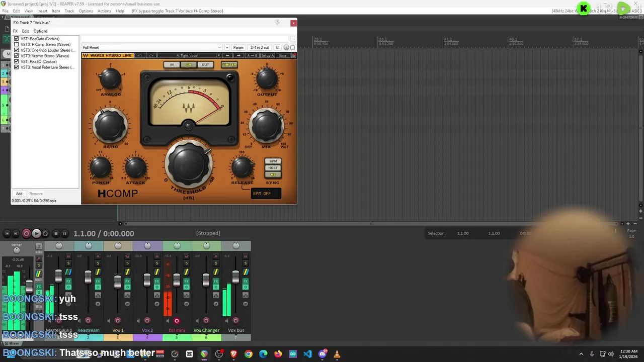Click the transport Play button

tap(36, 233)
